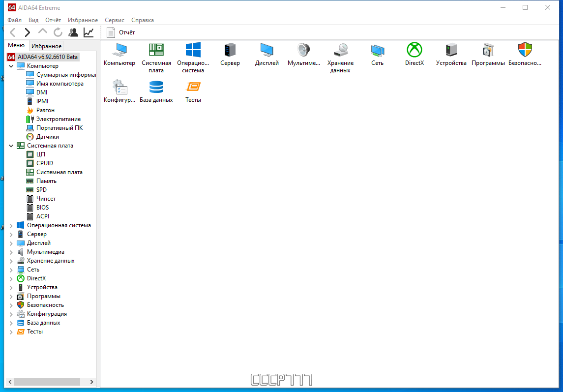Open the Отчёт menu in the menu bar
This screenshot has width=563, height=392.
53,20
